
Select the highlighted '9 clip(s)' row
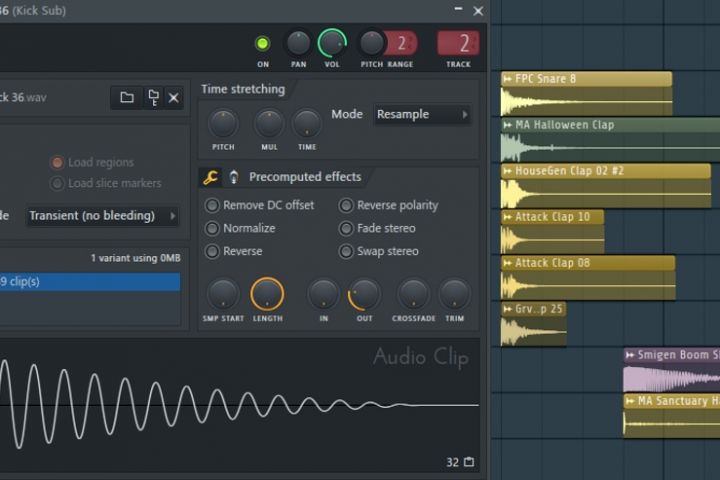point(90,282)
